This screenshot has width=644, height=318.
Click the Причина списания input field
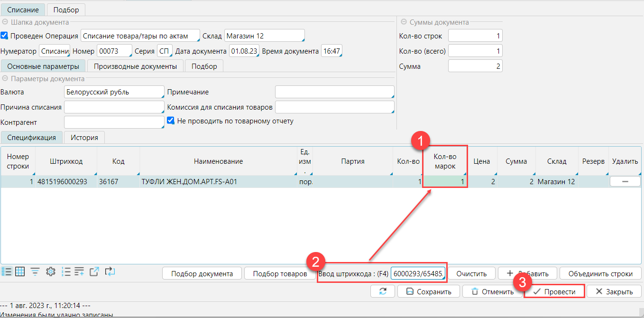pyautogui.click(x=114, y=107)
